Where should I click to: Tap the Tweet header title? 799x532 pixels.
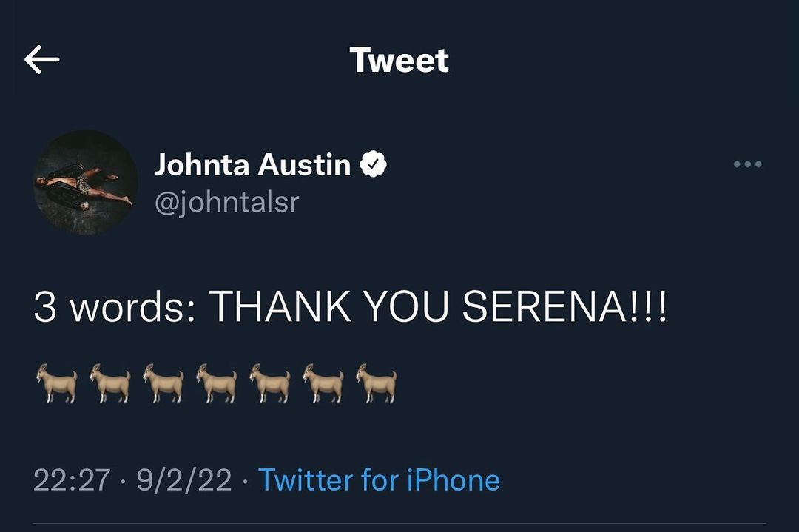pos(399,60)
